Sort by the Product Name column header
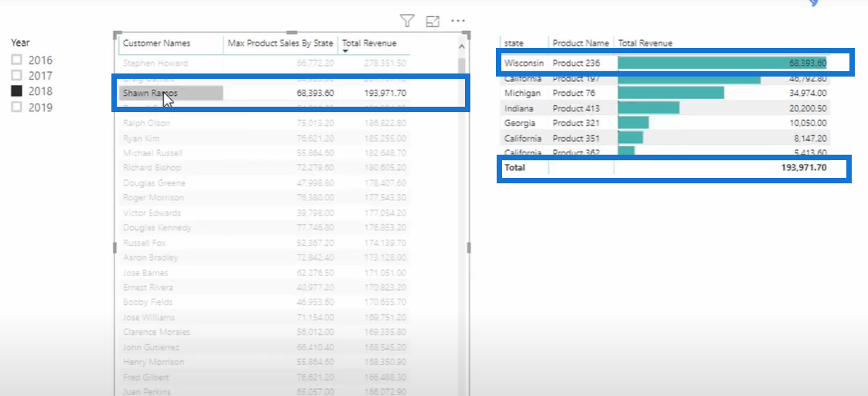 click(581, 43)
